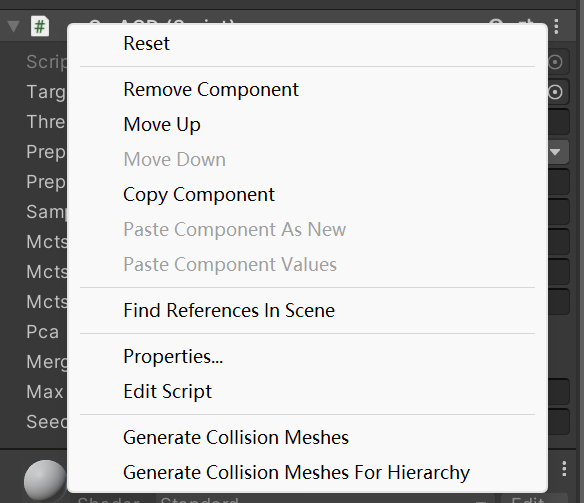Screen dimensions: 584x503
Task: Collapse the script component foldout triangle
Action: [x=13, y=27]
